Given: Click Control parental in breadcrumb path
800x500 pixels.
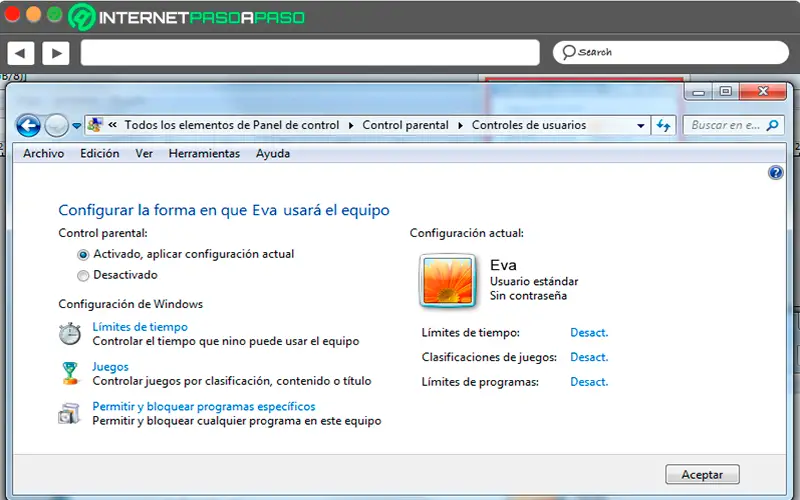Looking at the screenshot, I should [x=406, y=126].
